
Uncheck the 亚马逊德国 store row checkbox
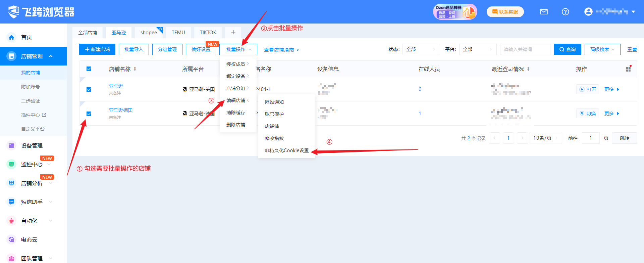click(89, 114)
